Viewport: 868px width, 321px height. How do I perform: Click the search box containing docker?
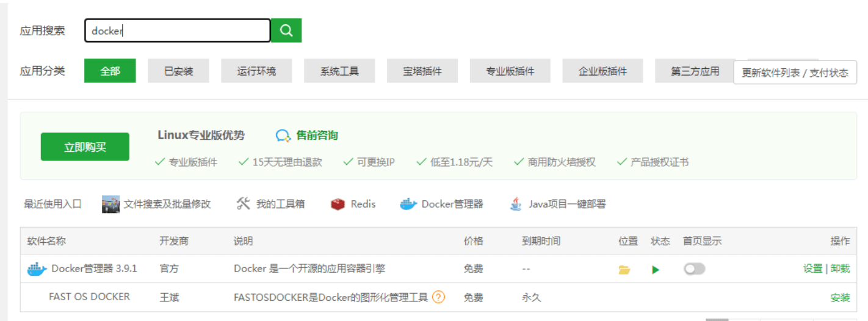point(178,31)
